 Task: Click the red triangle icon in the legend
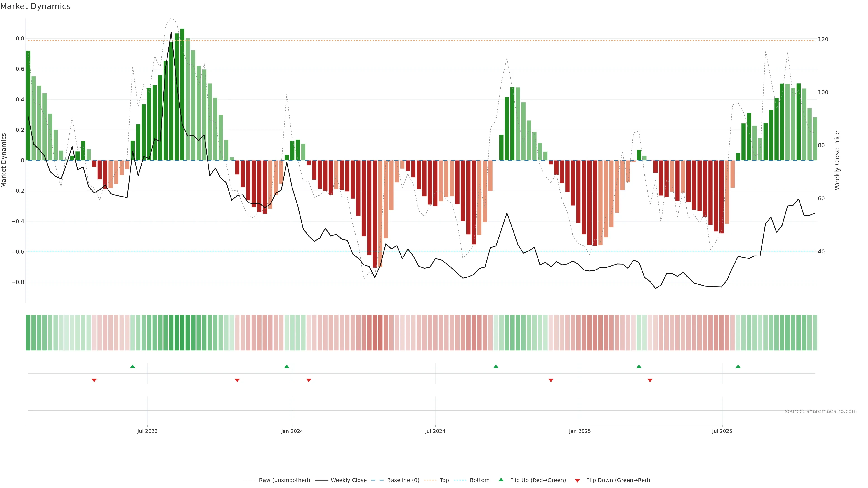577,481
